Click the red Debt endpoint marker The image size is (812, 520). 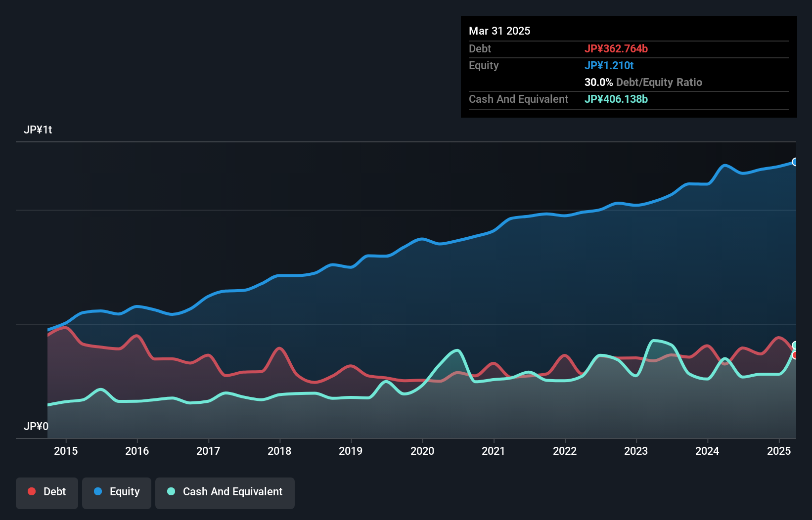[x=795, y=355]
